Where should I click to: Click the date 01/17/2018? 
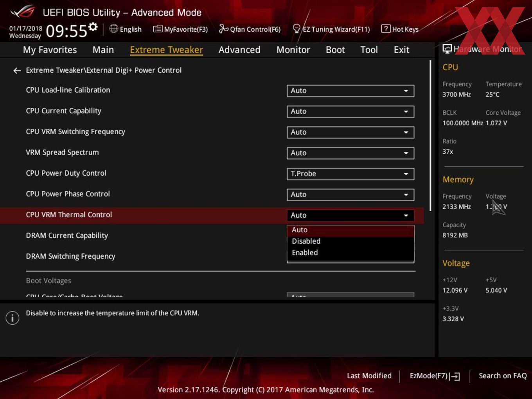26,29
